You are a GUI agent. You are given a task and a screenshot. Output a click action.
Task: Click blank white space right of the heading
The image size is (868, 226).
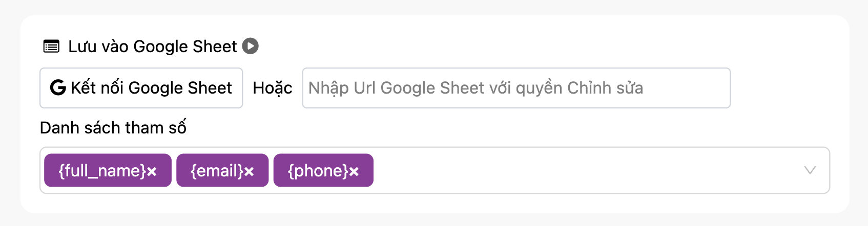pos(512,46)
